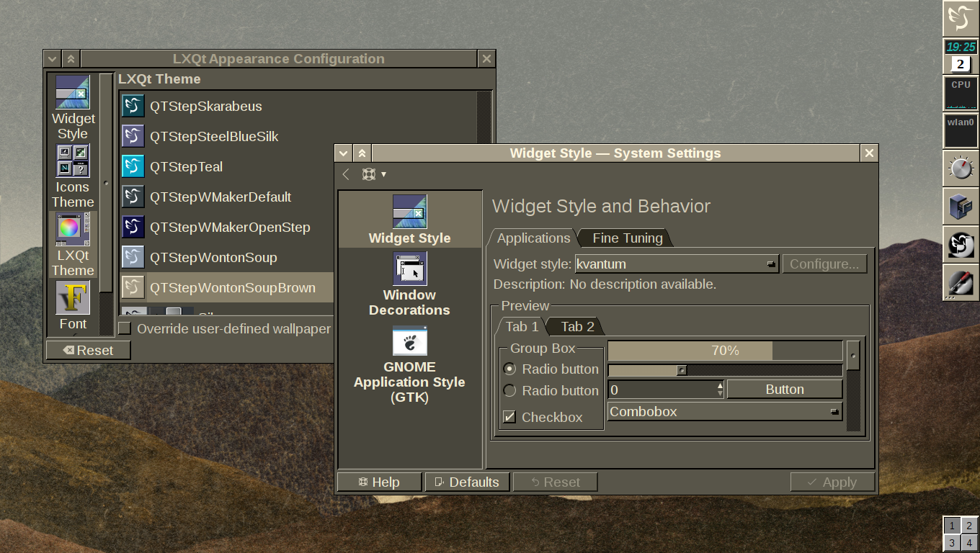Click the preview horizontal slider handle

coord(682,370)
